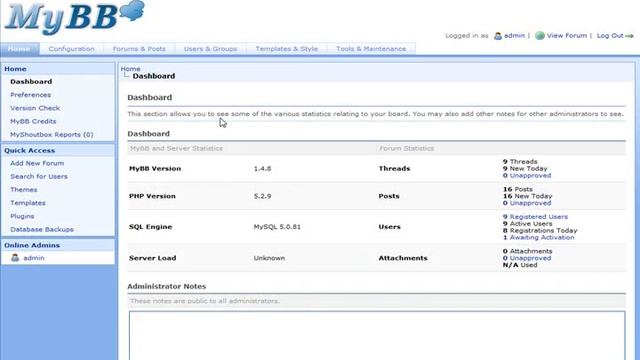Open Themes from Quick Access

24,190
